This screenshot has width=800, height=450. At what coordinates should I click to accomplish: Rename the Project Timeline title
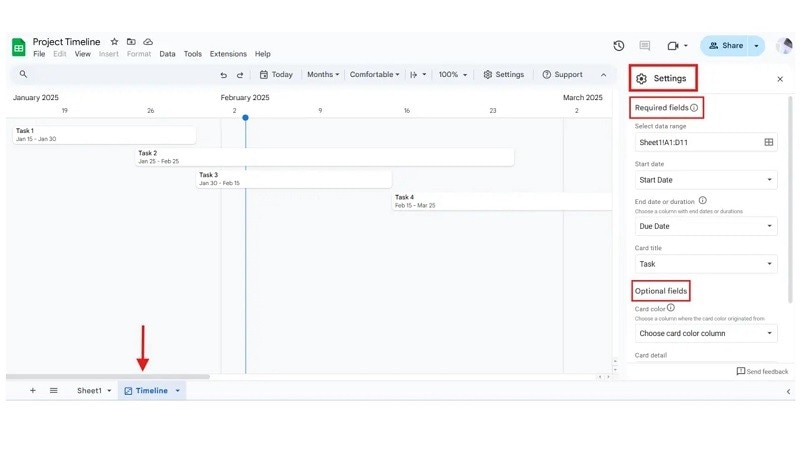point(66,42)
